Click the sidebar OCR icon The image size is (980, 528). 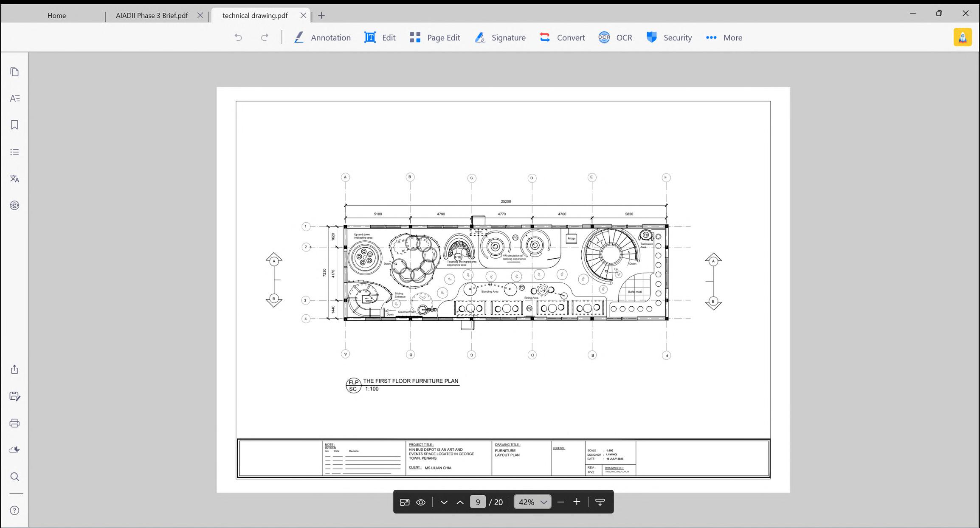coord(14,205)
